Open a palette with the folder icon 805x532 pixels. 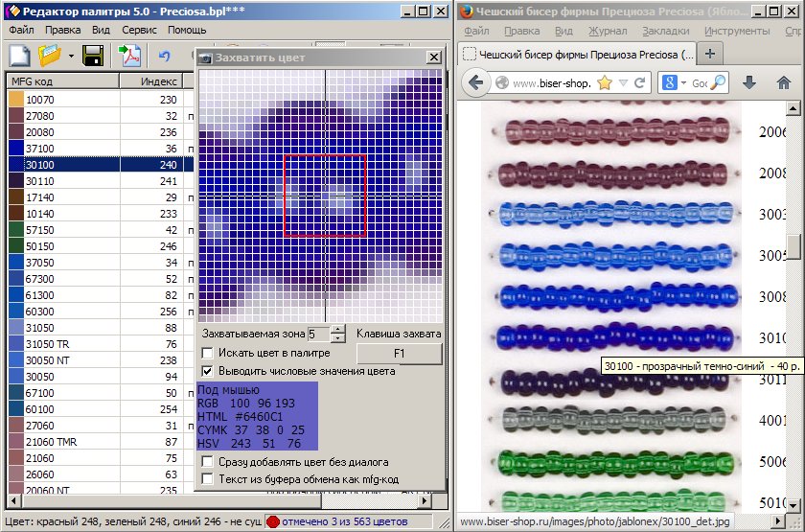[49, 57]
